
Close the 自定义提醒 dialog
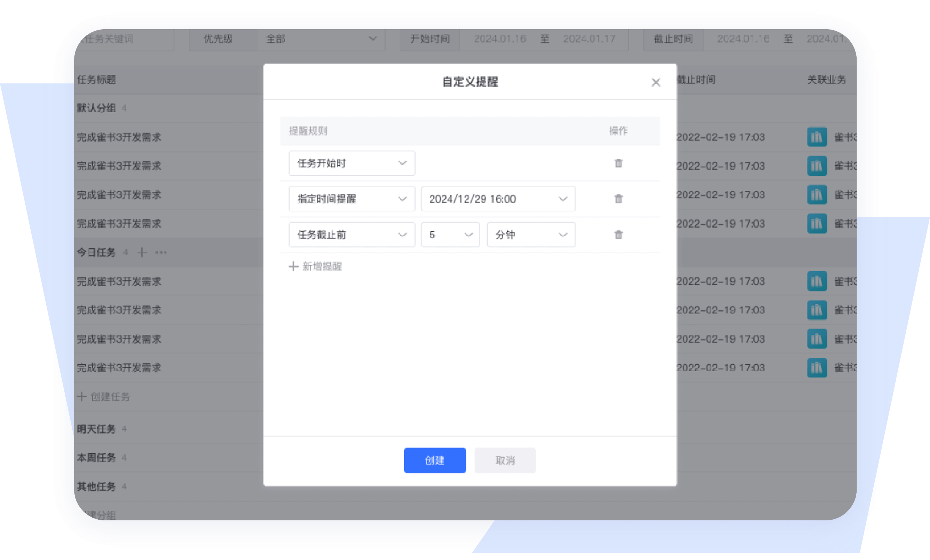click(656, 82)
